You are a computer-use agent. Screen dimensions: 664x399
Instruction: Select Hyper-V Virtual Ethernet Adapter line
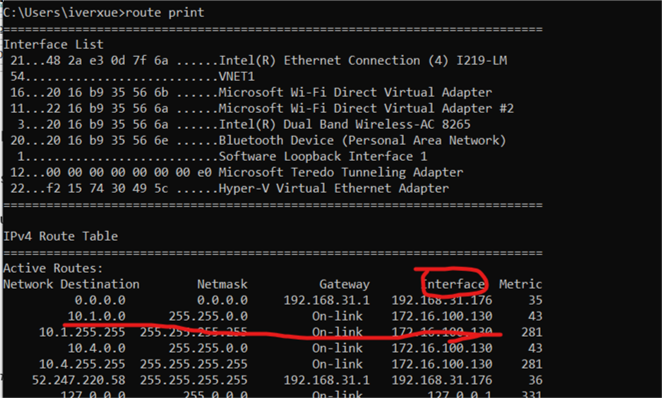point(230,188)
